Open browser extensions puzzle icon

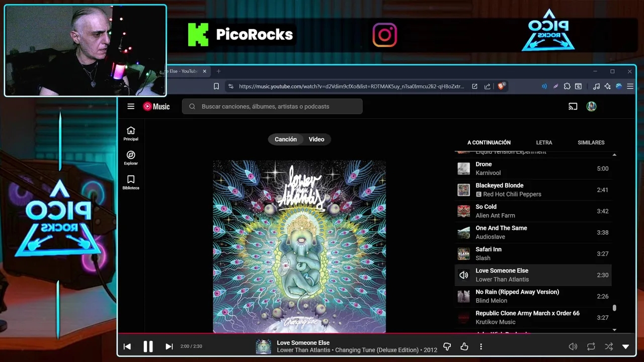(x=567, y=86)
